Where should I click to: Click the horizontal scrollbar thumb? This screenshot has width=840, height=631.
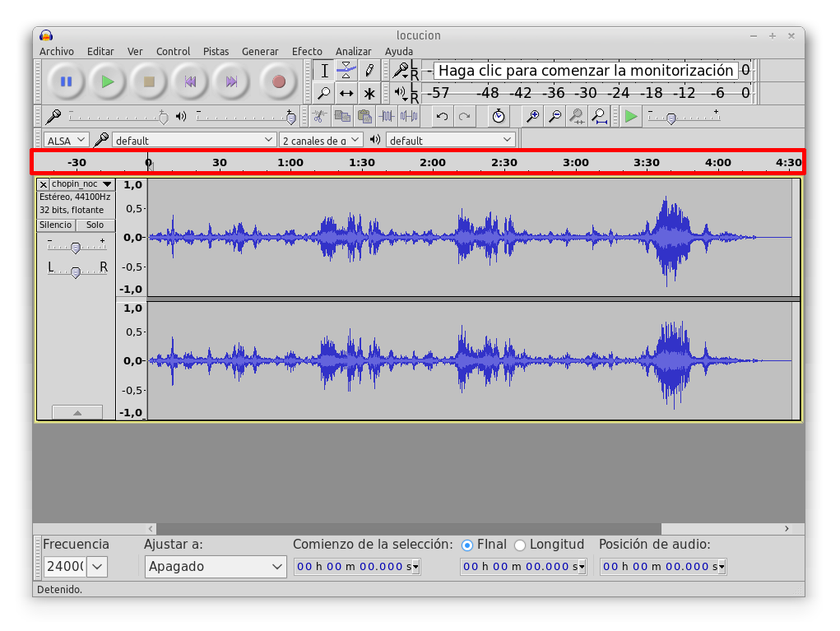[409, 529]
